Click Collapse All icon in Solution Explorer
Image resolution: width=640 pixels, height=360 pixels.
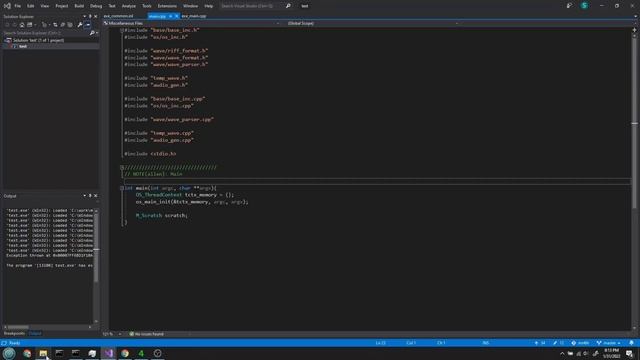(70, 25)
